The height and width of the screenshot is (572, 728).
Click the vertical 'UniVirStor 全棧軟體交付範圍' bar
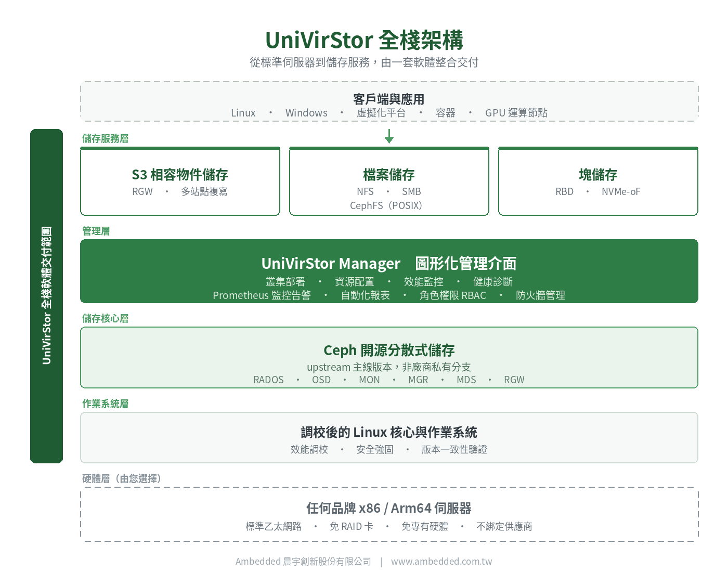pos(46,296)
